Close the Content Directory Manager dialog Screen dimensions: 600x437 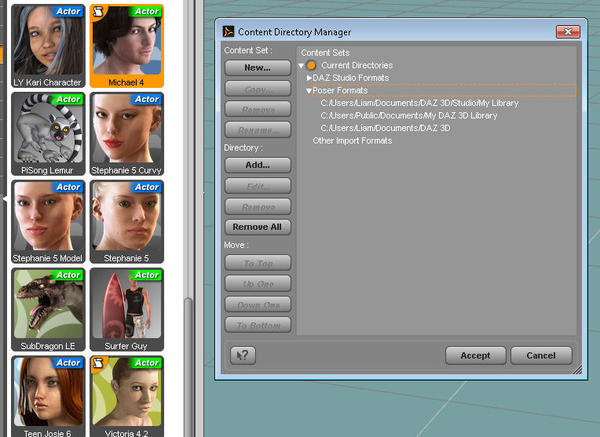click(568, 32)
